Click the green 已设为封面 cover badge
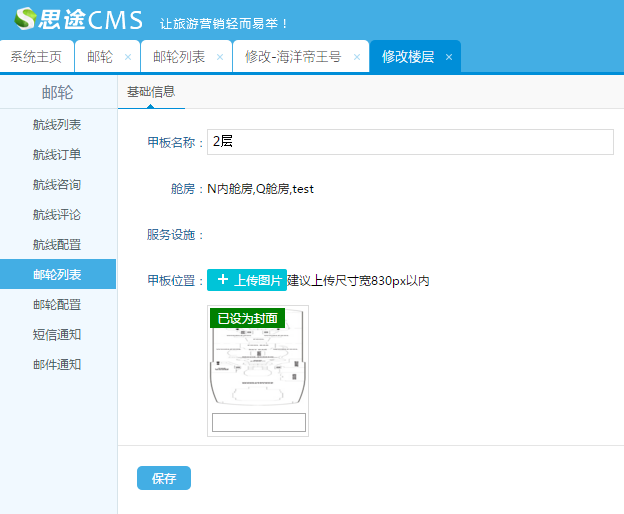This screenshot has width=624, height=514. pos(247,318)
